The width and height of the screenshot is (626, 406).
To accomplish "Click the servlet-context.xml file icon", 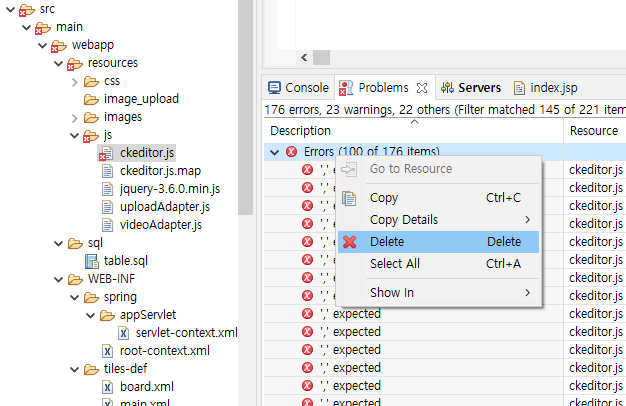I will tap(123, 333).
